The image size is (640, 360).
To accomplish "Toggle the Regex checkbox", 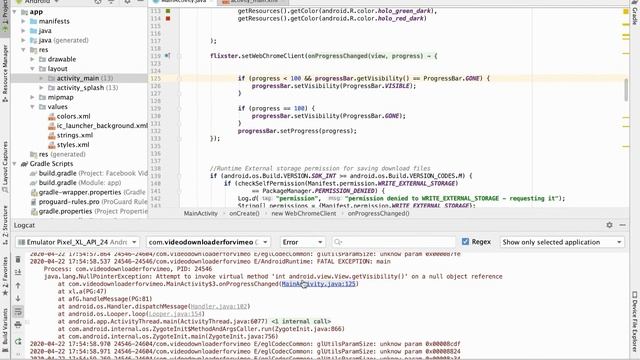I will point(465,242).
